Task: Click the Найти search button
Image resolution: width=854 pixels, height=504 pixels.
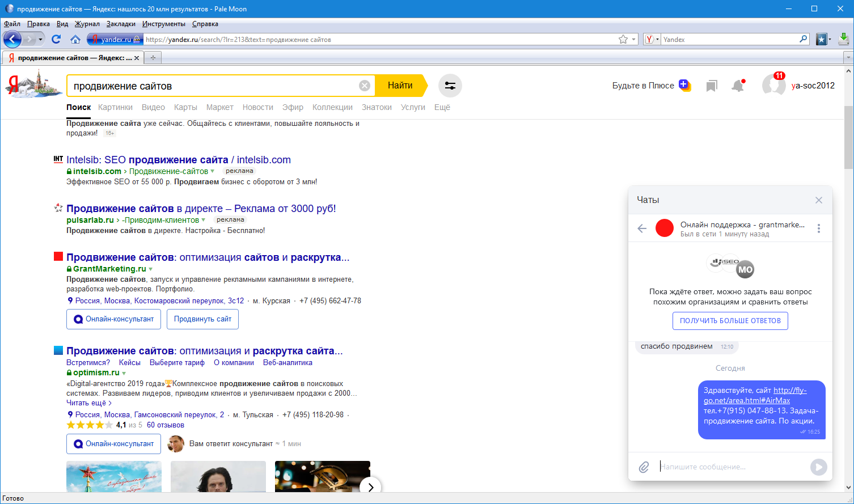Action: pos(401,86)
